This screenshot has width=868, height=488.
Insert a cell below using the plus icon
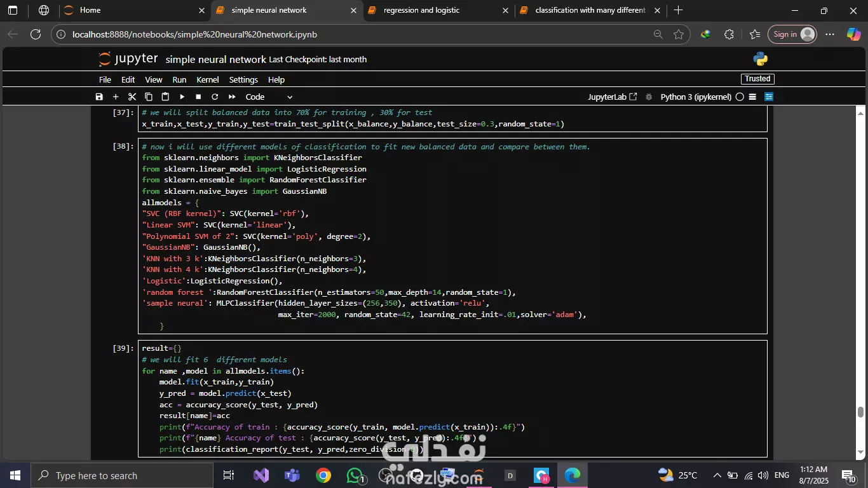coord(116,97)
